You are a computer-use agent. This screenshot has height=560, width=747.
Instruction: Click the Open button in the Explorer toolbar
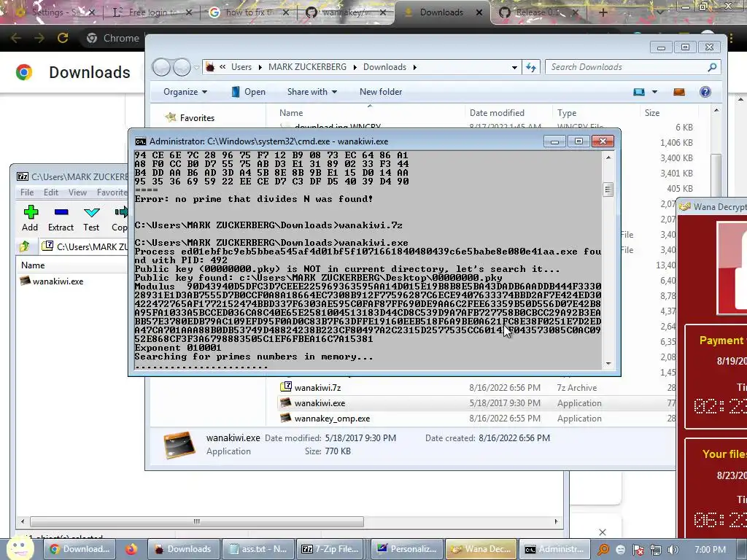click(x=248, y=92)
